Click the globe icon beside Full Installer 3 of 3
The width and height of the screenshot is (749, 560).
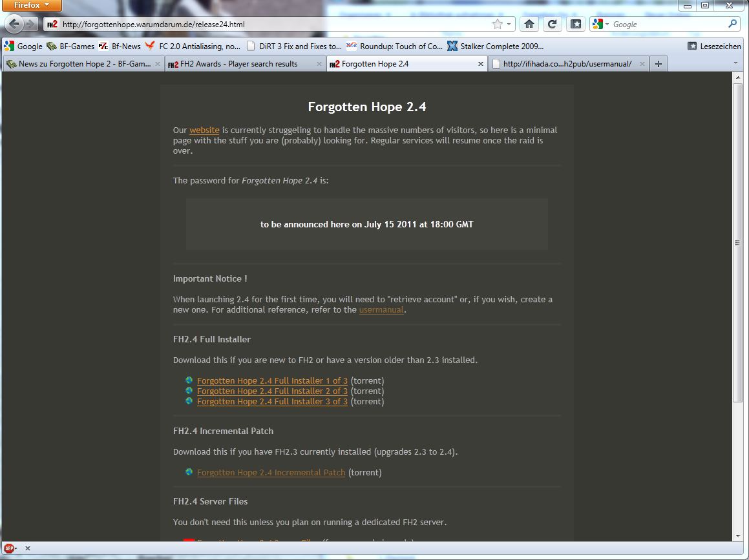189,401
